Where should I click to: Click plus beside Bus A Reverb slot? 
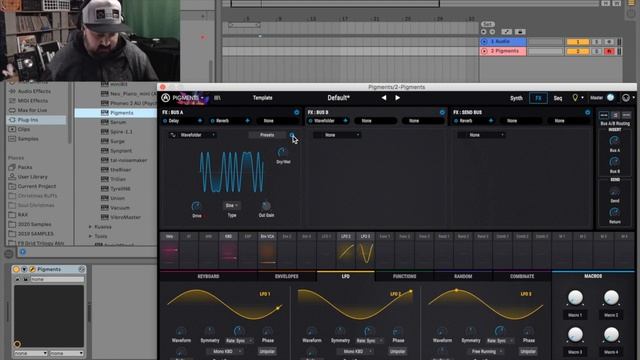[247, 121]
